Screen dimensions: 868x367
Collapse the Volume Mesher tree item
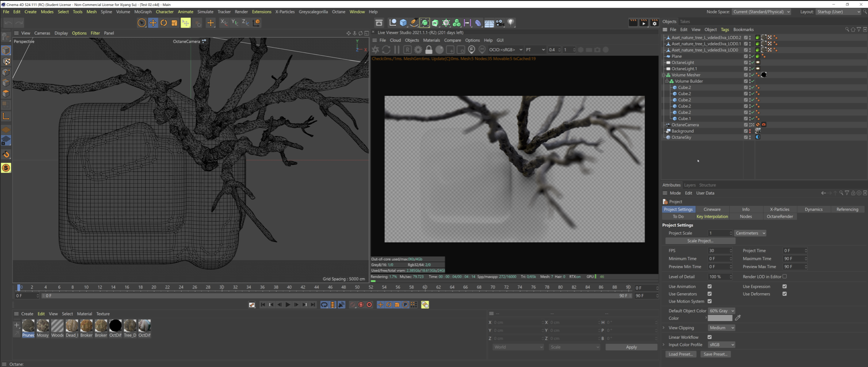pos(664,75)
